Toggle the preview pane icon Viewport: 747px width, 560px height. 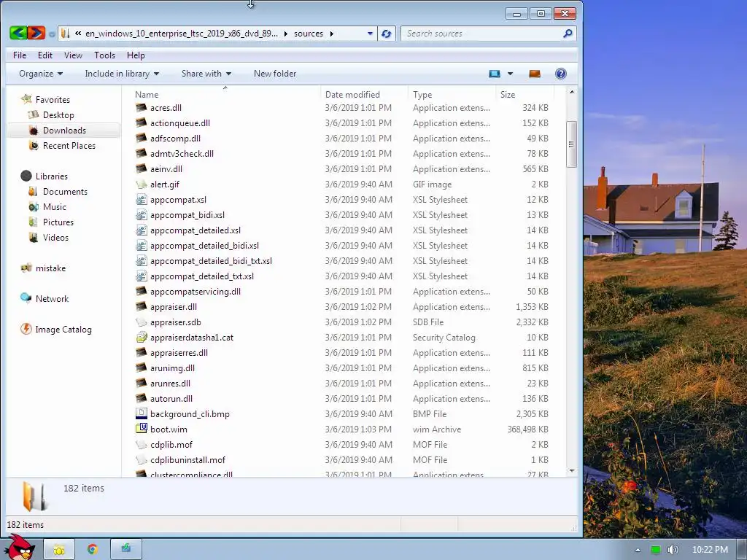coord(535,74)
